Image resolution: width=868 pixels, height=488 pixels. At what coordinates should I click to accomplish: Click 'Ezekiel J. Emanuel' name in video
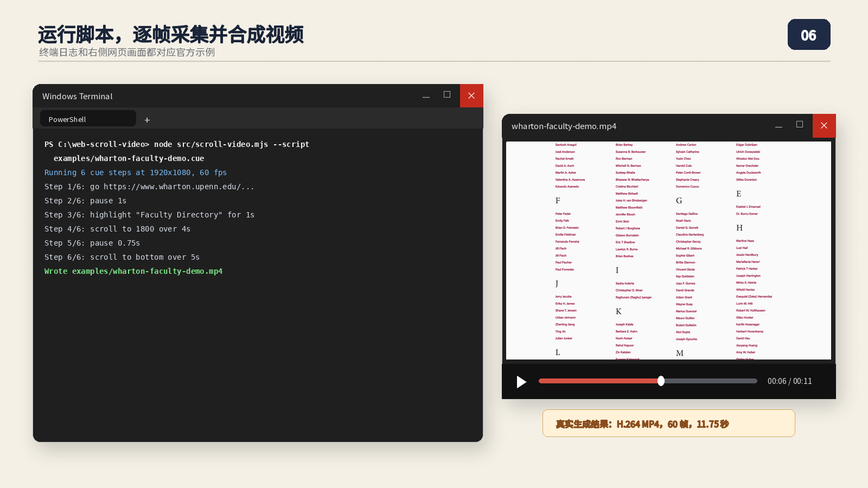pyautogui.click(x=749, y=207)
